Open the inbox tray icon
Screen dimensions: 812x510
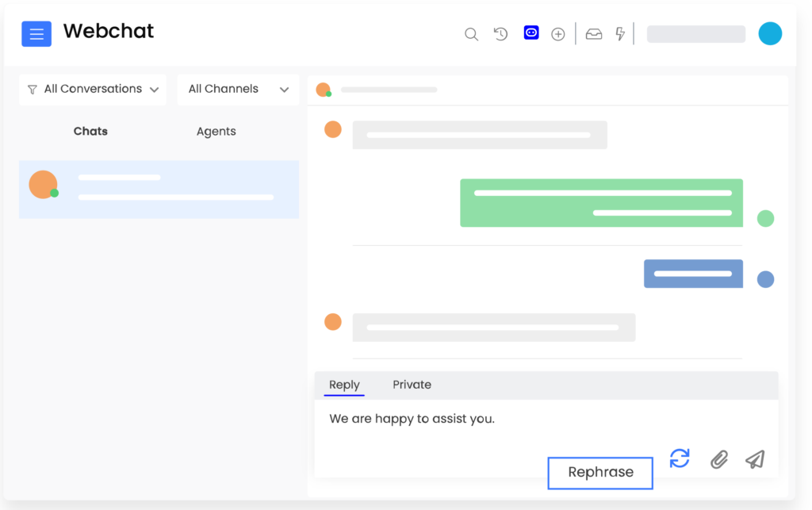(x=594, y=34)
